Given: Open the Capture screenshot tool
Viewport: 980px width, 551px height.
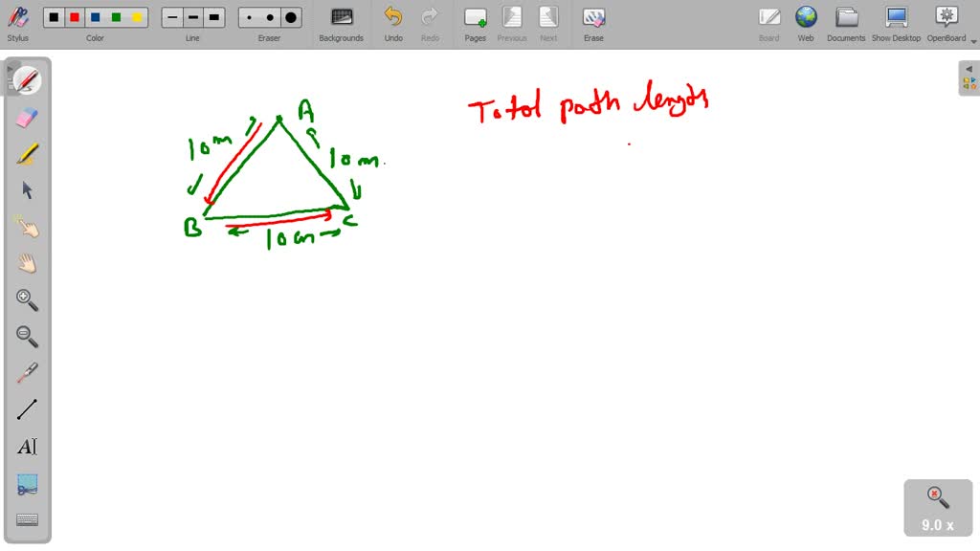Looking at the screenshot, I should pos(26,482).
